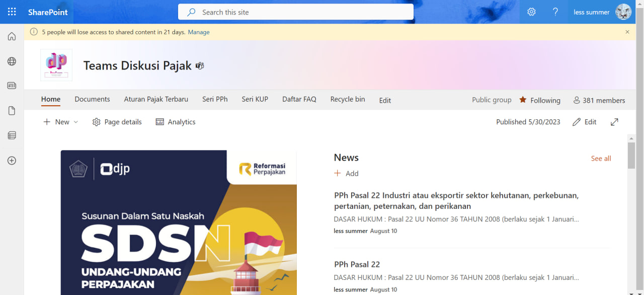Edit the page using the pencil icon

coord(584,121)
